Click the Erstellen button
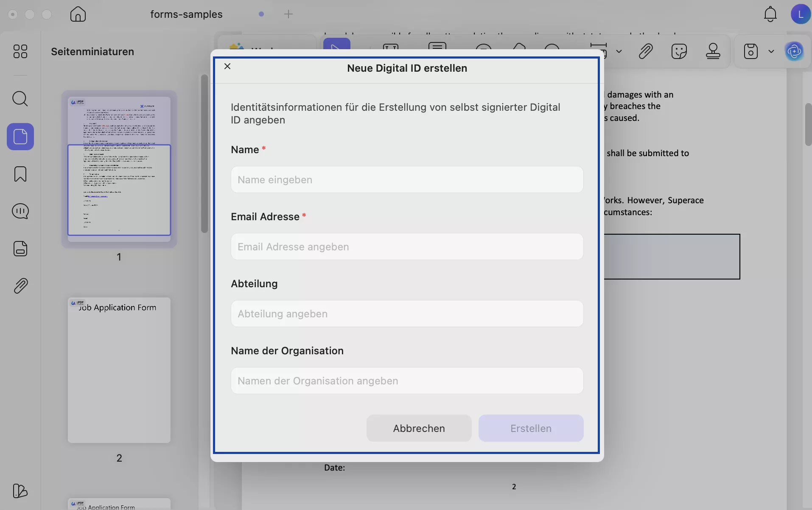Image resolution: width=812 pixels, height=510 pixels. pyautogui.click(x=530, y=428)
